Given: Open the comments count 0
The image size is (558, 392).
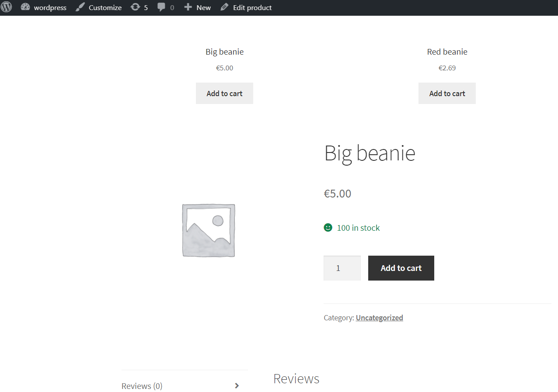Looking at the screenshot, I should coord(172,8).
